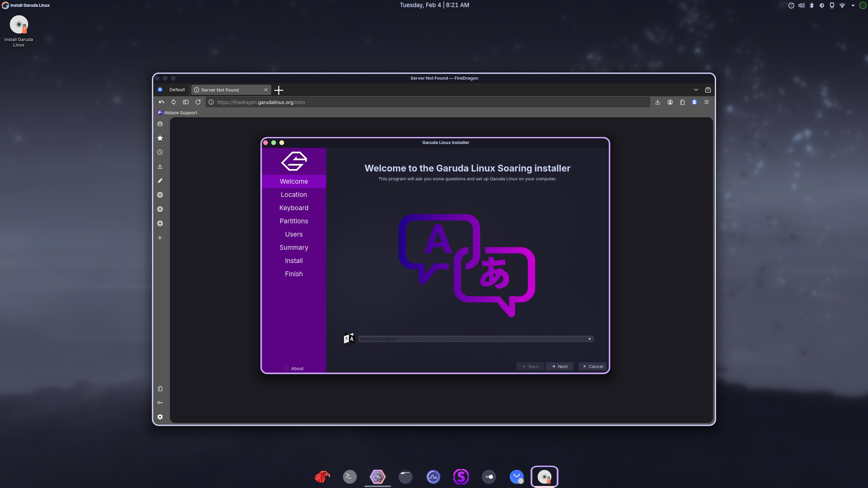868x488 pixels.
Task: Select the Default workspace button
Action: 172,90
